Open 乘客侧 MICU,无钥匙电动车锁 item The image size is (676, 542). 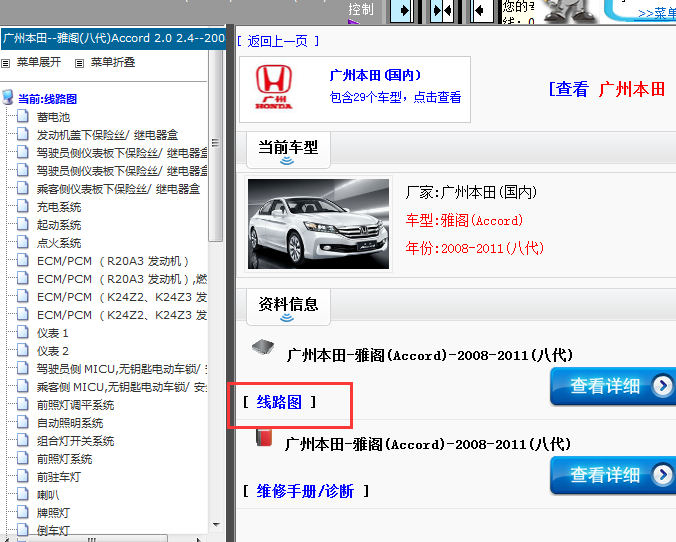click(122, 387)
